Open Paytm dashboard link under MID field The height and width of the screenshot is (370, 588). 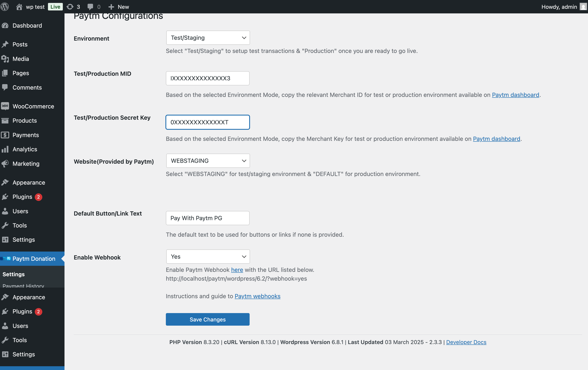coord(516,95)
